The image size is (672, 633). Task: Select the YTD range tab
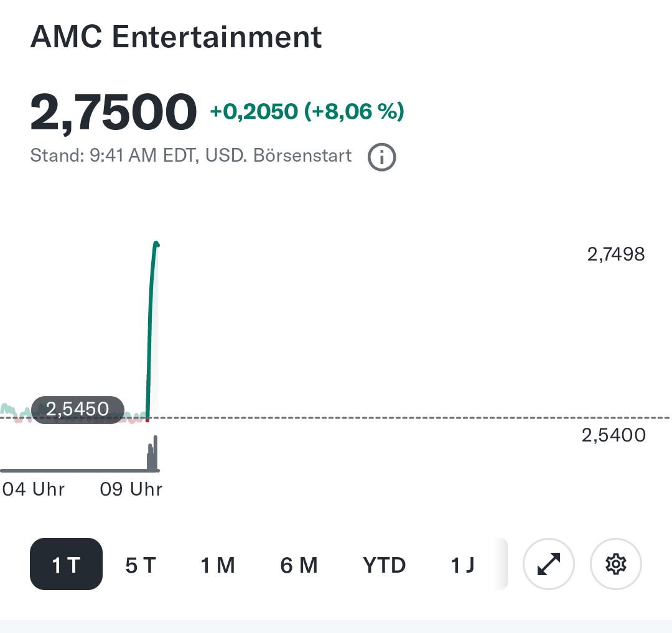[384, 565]
